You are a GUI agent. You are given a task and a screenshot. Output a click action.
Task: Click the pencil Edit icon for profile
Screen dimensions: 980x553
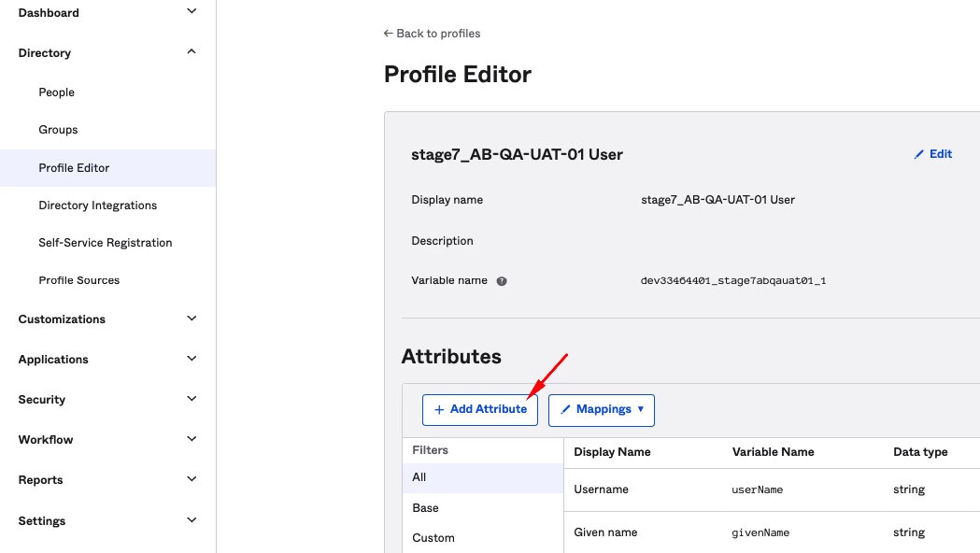coord(919,154)
